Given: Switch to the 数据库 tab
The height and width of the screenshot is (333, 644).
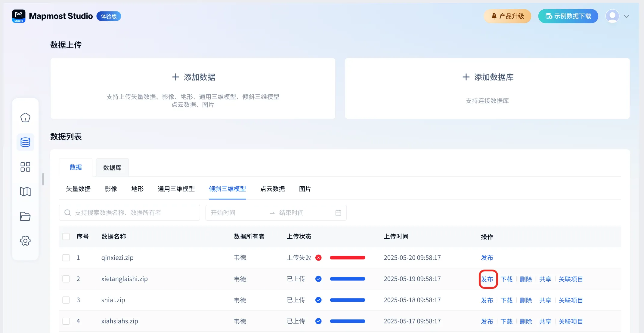Looking at the screenshot, I should point(112,168).
